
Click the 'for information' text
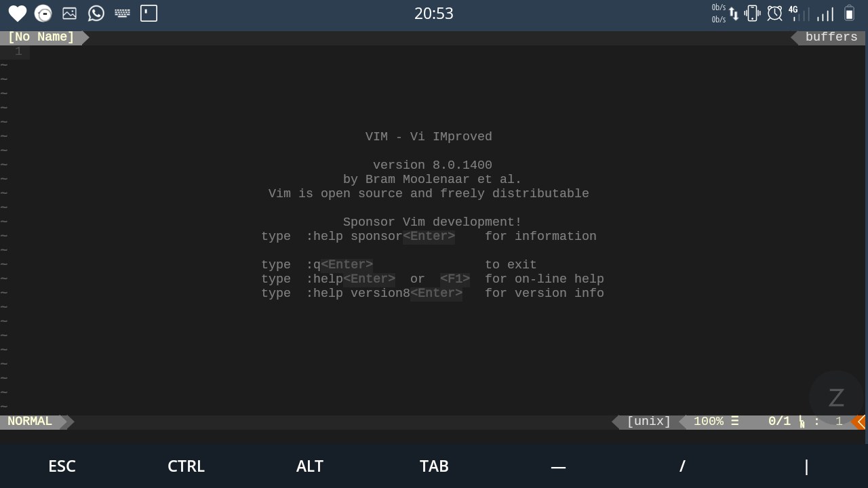pyautogui.click(x=540, y=237)
